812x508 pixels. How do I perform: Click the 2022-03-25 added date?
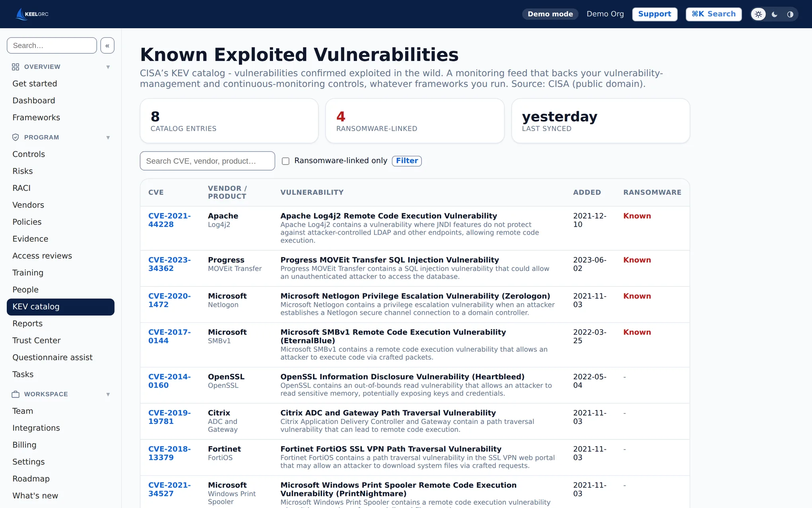point(589,336)
